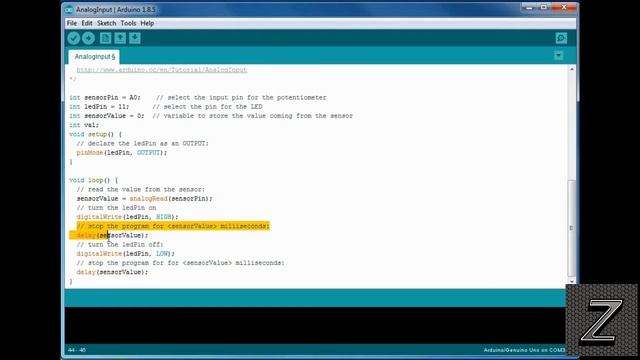
Task: Click on 'digitalWrite(ledPin, HIGH);' line
Action: 127,217
